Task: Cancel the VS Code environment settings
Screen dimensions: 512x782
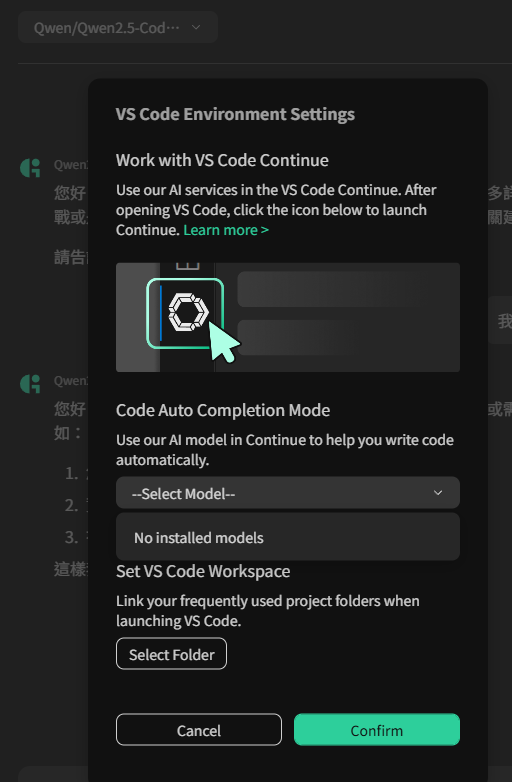Action: coord(199,730)
